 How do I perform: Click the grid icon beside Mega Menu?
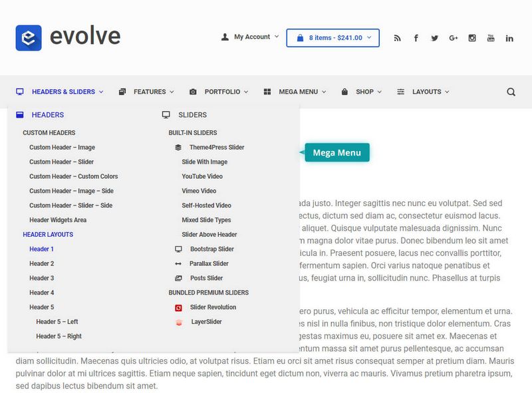267,92
